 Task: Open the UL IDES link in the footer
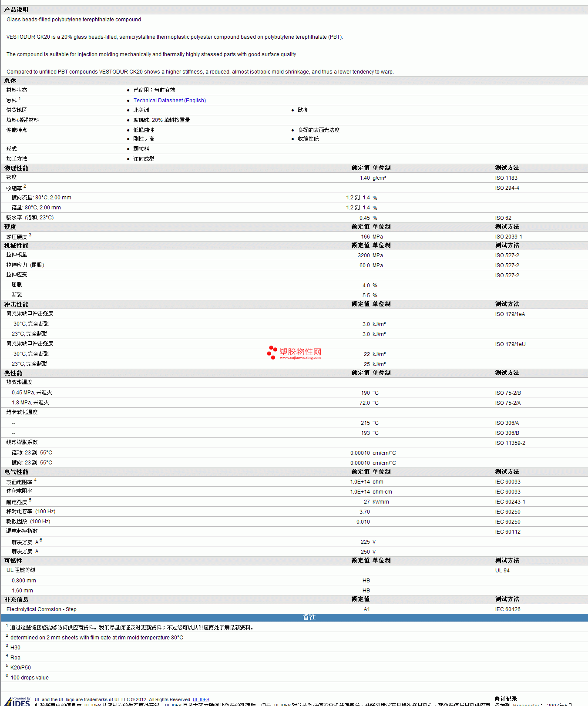pos(201,699)
